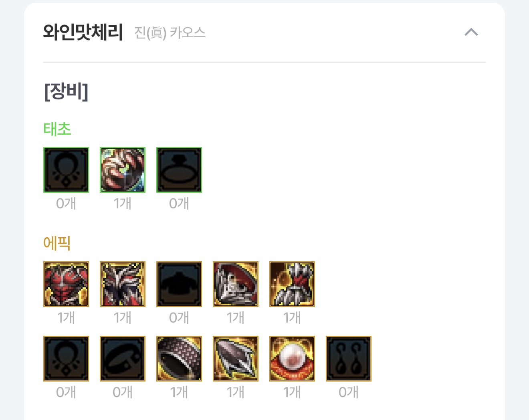The width and height of the screenshot is (529, 420).
Task: Choose the epic clawed boots icon
Action: (x=292, y=284)
